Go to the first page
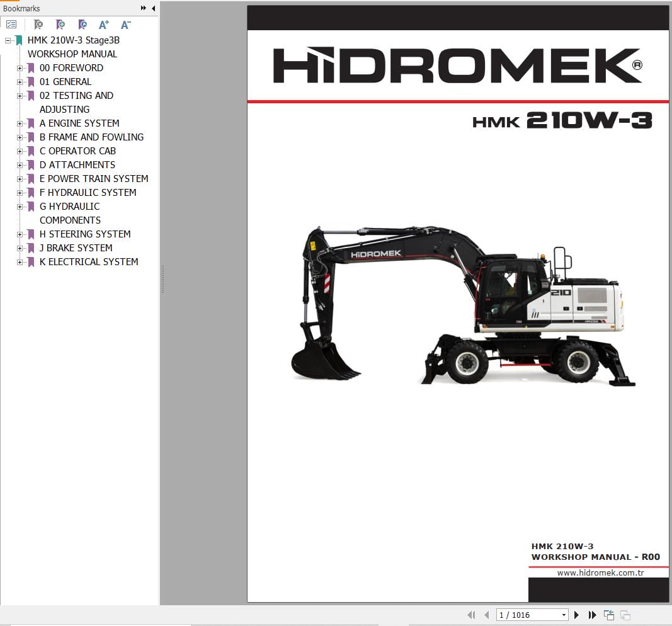This screenshot has width=672, height=626. (x=471, y=614)
